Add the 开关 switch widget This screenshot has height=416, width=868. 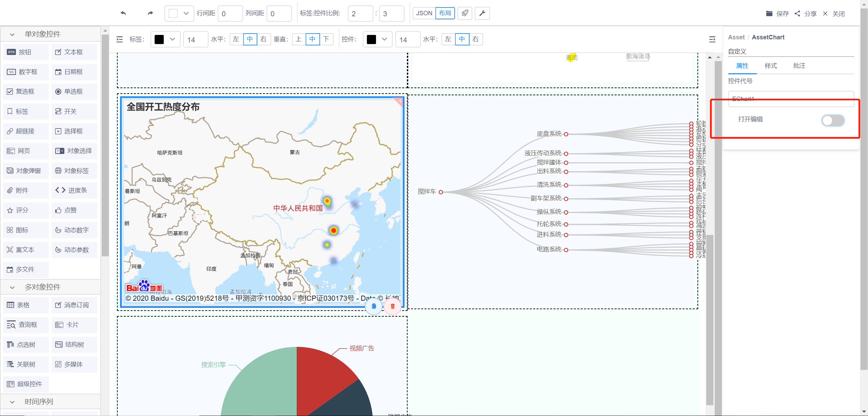click(x=74, y=112)
